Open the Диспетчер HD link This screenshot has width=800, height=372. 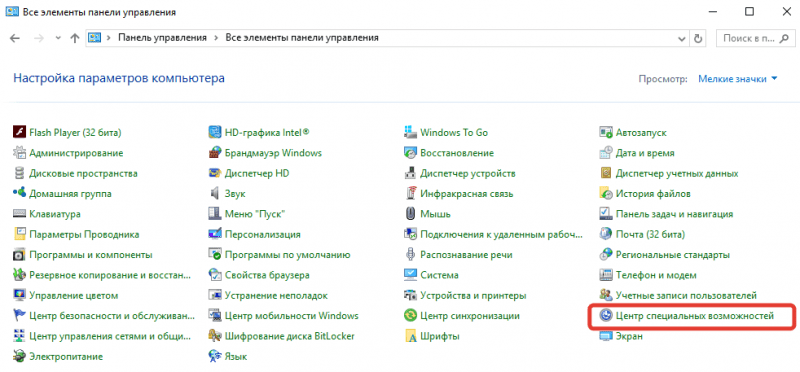tap(257, 173)
